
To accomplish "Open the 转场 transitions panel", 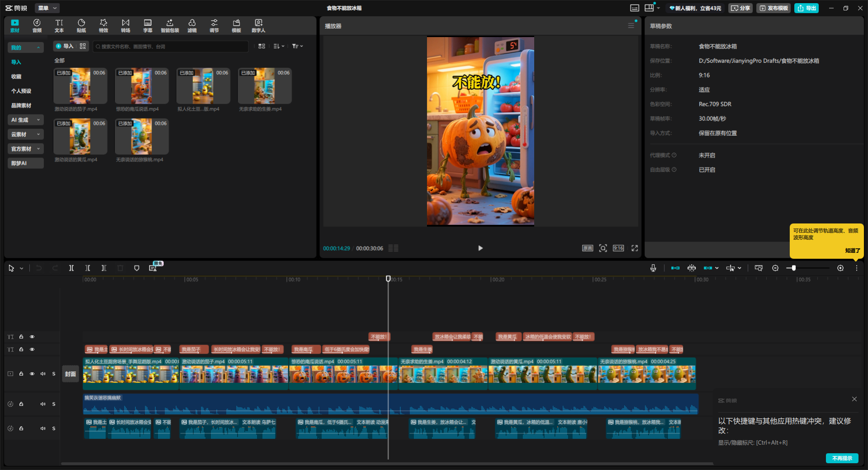I will pos(125,26).
